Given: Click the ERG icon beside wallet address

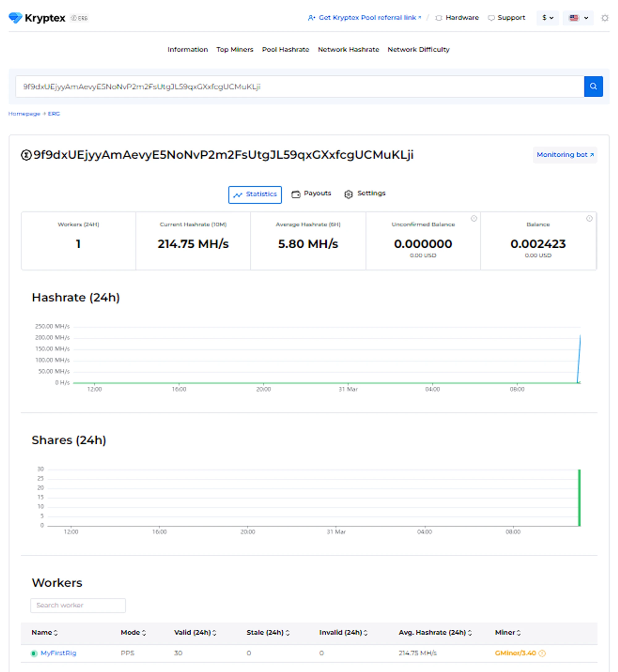Looking at the screenshot, I should (x=26, y=155).
